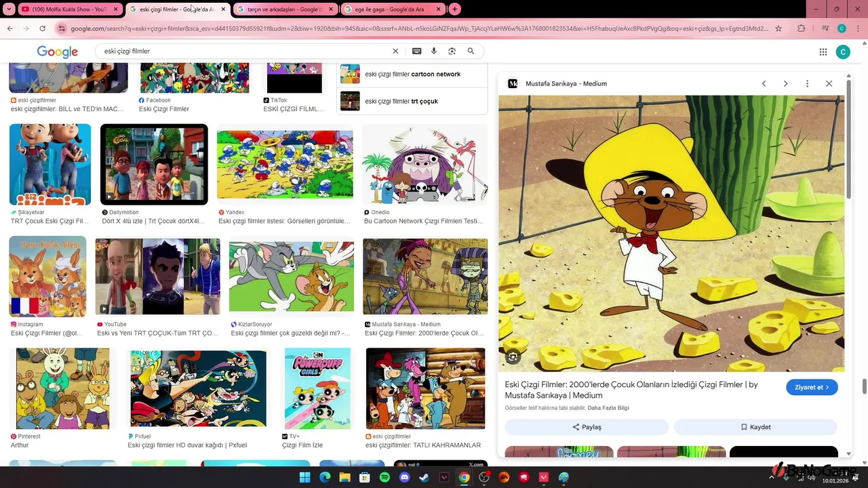The width and height of the screenshot is (868, 488).
Task: Clear the search box text
Action: [395, 51]
